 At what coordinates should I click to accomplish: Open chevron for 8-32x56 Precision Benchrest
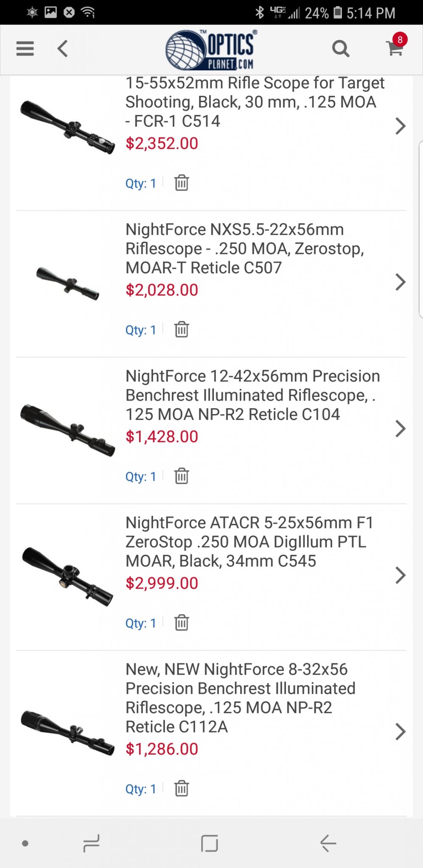point(400,732)
